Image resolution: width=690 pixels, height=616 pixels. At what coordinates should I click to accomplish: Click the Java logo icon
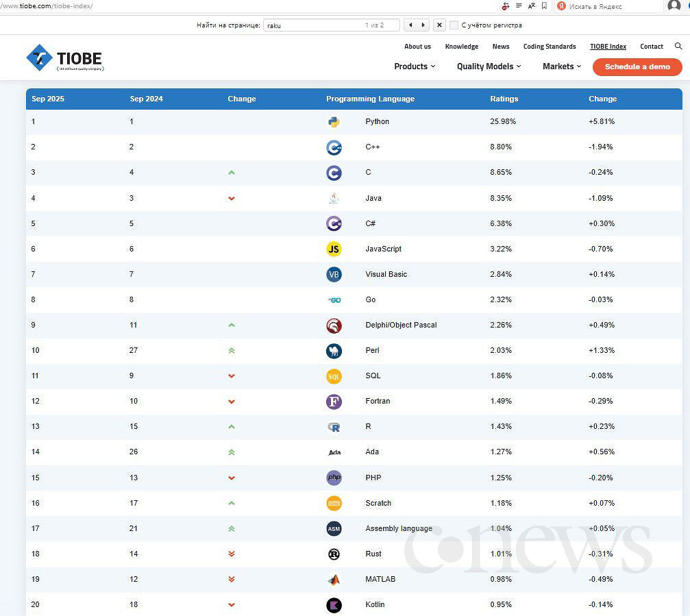tap(334, 199)
